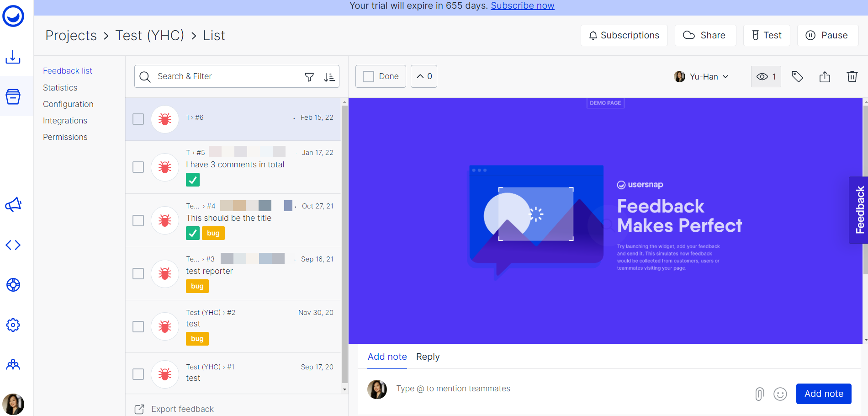868x416 pixels.
Task: Select checkbox for 'This should be the title'
Action: point(138,220)
